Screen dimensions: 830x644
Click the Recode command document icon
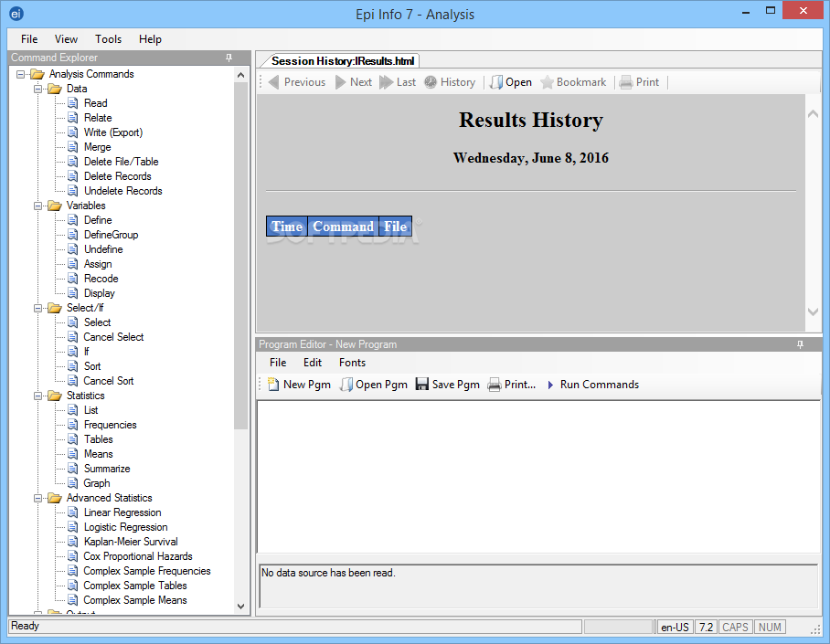tap(73, 279)
